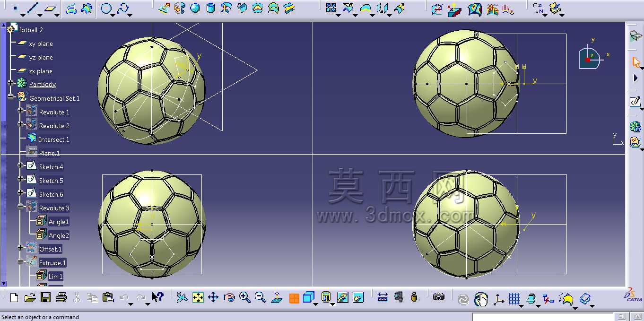Click the What's This help icon
This screenshot has width=644, height=321.
click(x=157, y=297)
